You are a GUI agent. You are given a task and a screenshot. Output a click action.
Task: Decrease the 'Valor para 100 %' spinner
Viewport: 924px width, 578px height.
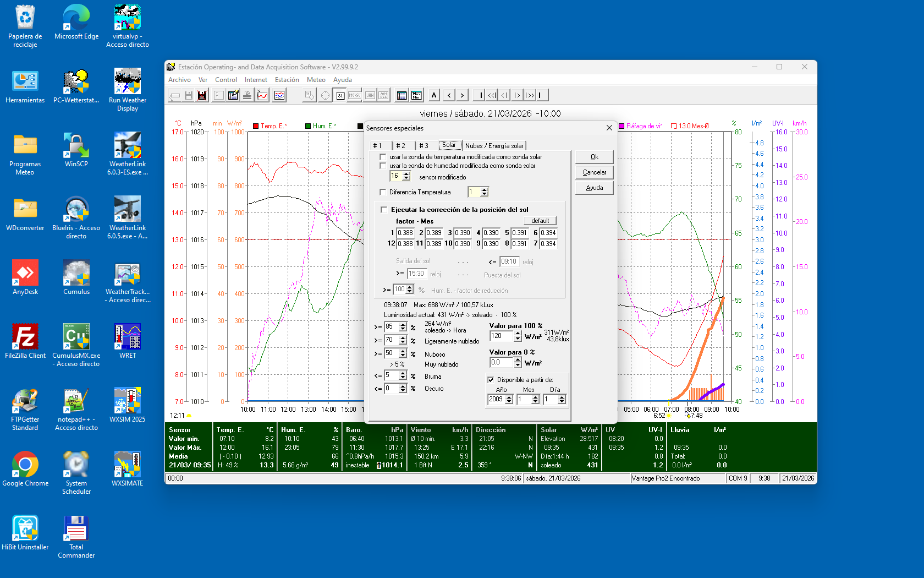click(518, 339)
